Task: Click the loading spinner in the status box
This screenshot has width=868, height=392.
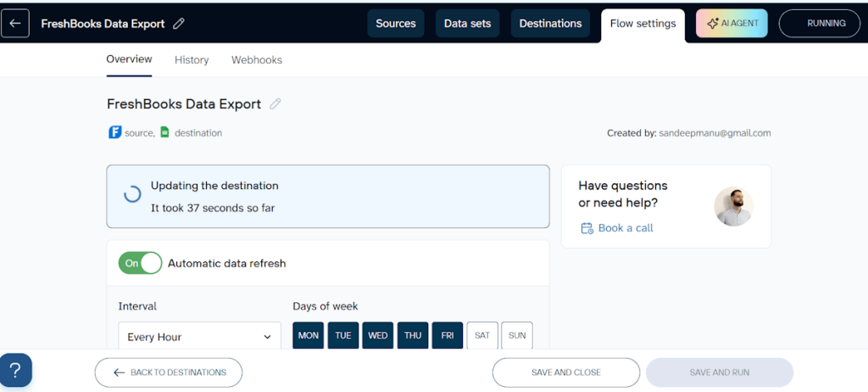Action: click(132, 194)
